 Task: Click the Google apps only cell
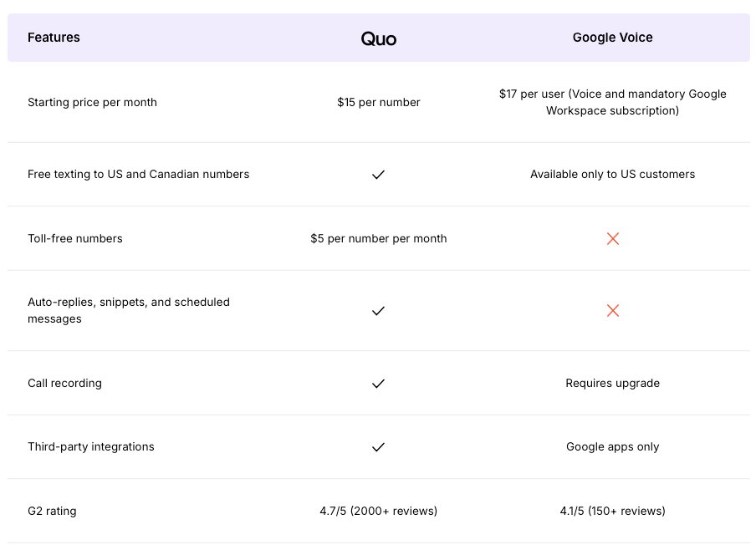(x=613, y=447)
